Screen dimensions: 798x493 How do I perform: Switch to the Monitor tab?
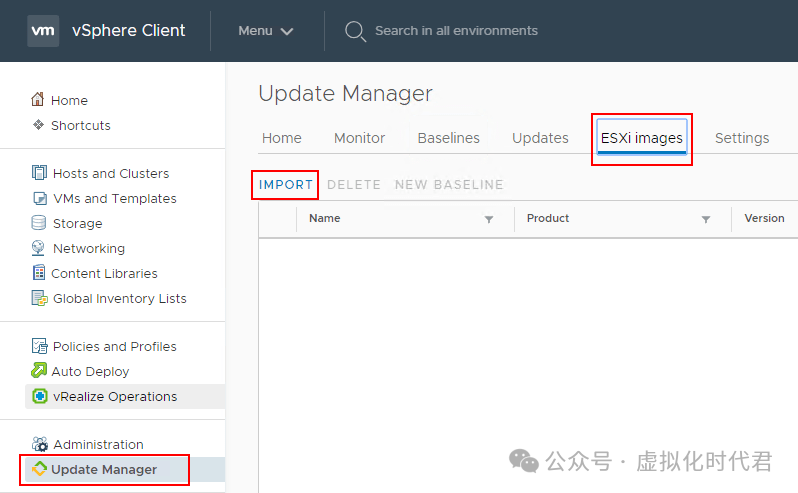tap(359, 138)
